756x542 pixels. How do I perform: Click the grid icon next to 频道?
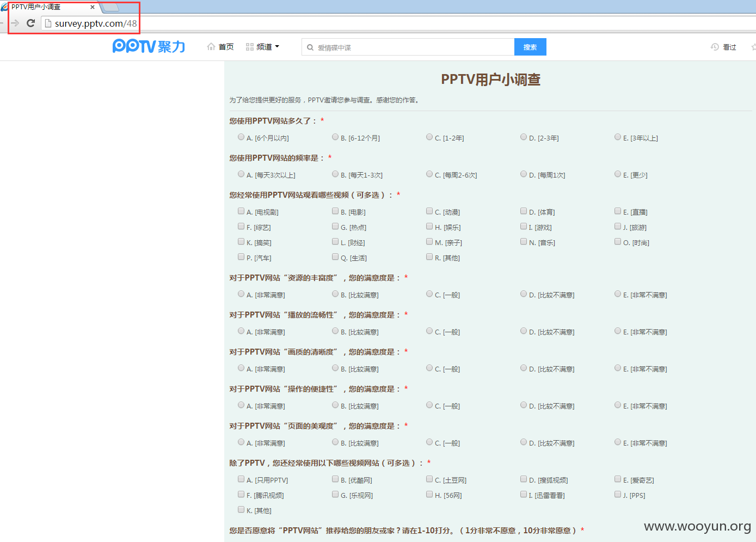pyautogui.click(x=250, y=47)
